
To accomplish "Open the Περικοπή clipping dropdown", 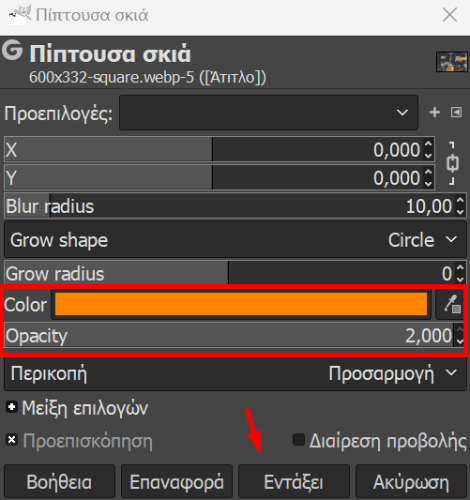I will [235, 374].
